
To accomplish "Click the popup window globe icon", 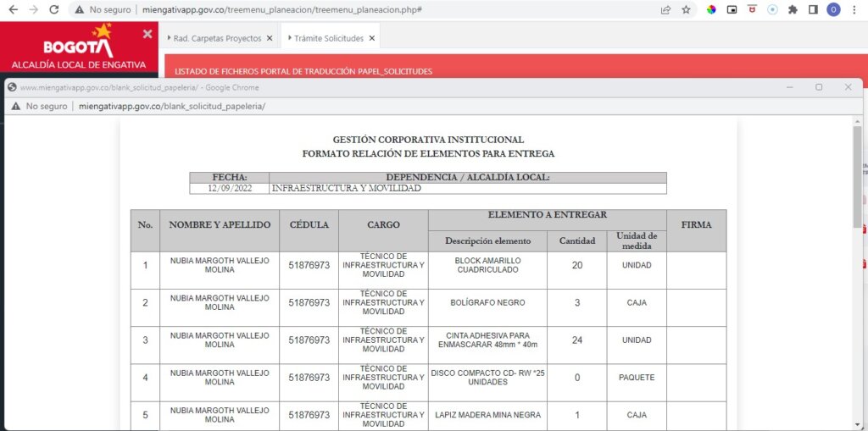I will 12,87.
